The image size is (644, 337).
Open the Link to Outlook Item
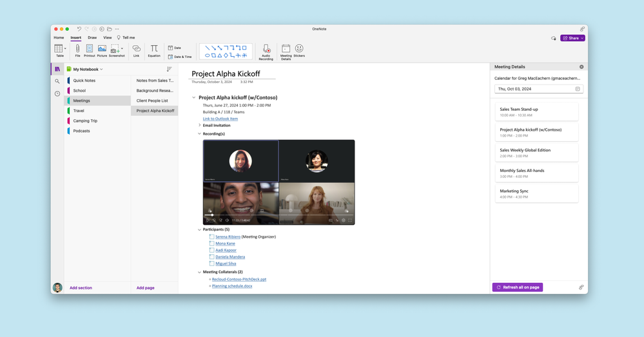click(220, 119)
